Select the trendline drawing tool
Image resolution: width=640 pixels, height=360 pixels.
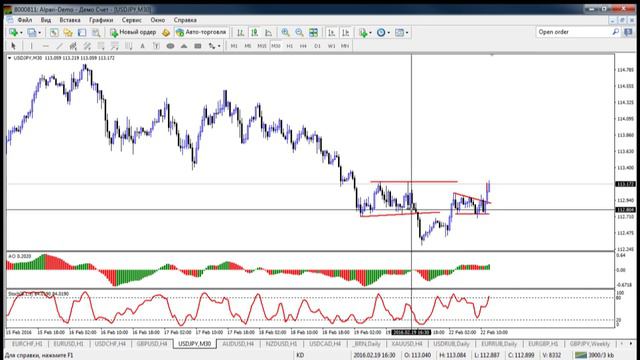pos(59,46)
